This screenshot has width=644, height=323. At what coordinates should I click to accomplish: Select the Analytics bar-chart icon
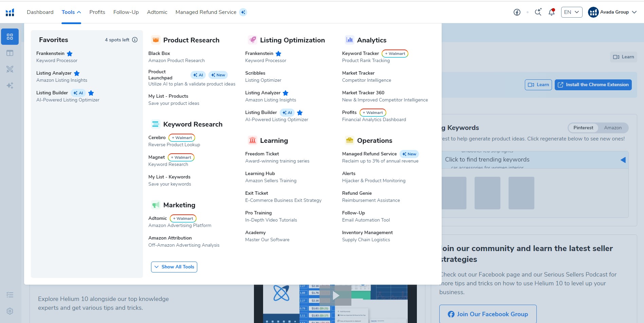[x=349, y=40]
